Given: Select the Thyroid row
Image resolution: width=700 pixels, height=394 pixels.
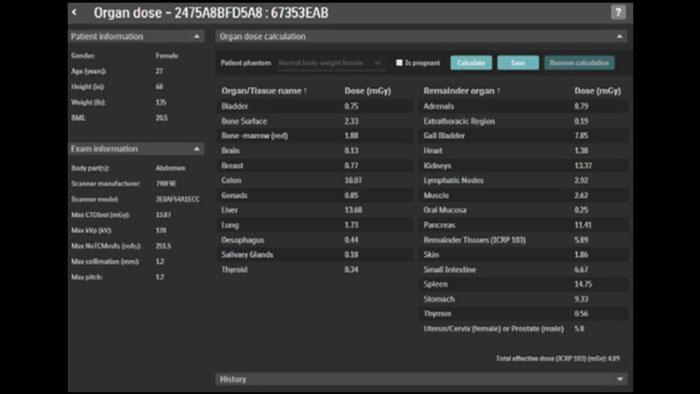Looking at the screenshot, I should click(x=316, y=270).
